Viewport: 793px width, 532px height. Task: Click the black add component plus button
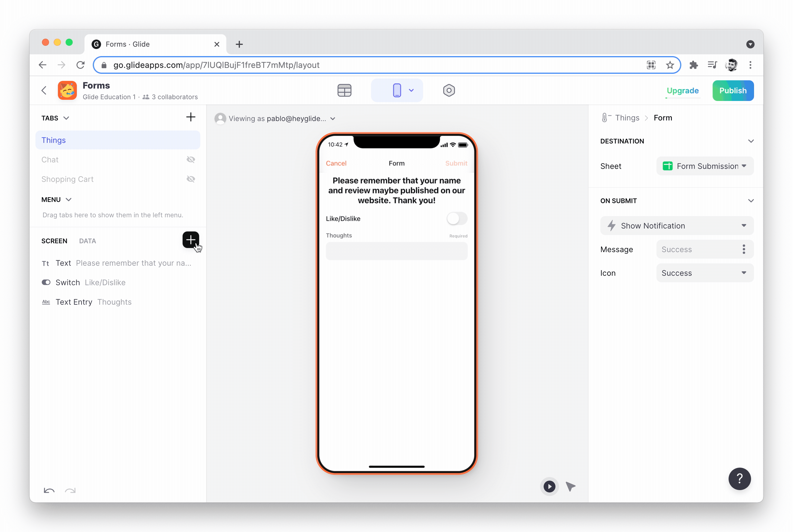click(191, 240)
